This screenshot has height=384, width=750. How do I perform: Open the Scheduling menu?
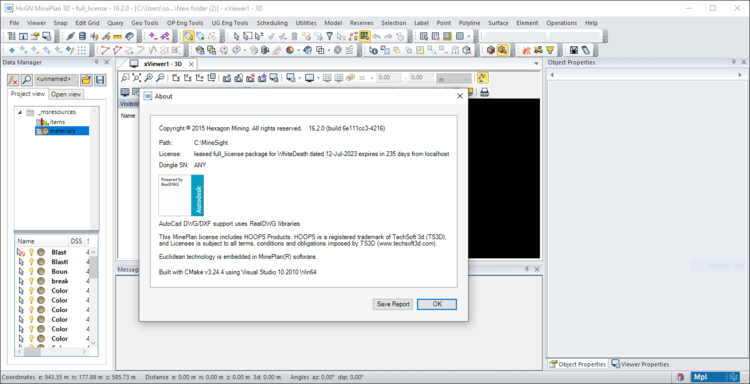(272, 23)
